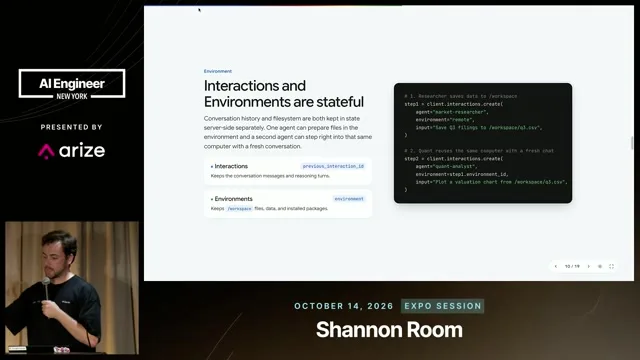Click the dark code snippet panel
Image resolution: width=640 pixels, height=360 pixels.
483,143
